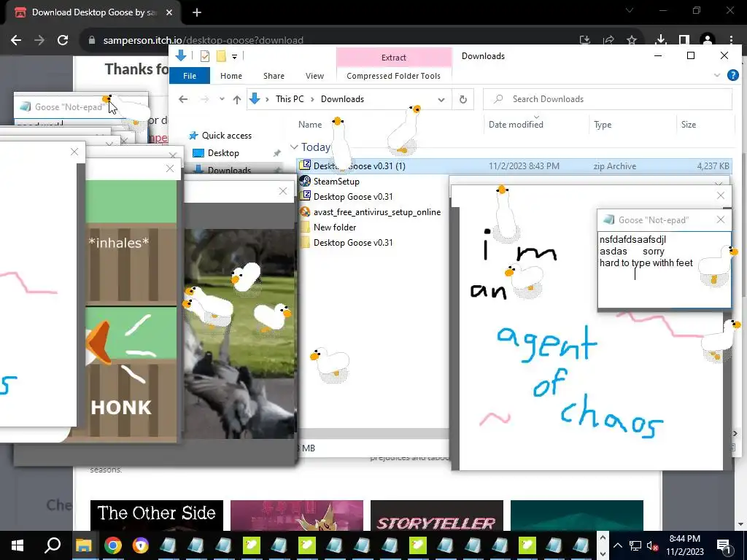Open Explorer Help question mark
The height and width of the screenshot is (560, 747).
point(732,75)
